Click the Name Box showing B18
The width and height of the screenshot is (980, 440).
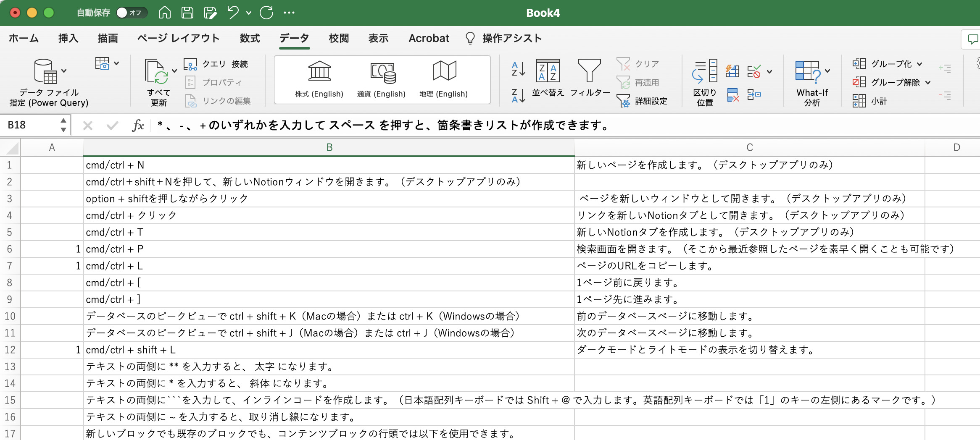29,125
